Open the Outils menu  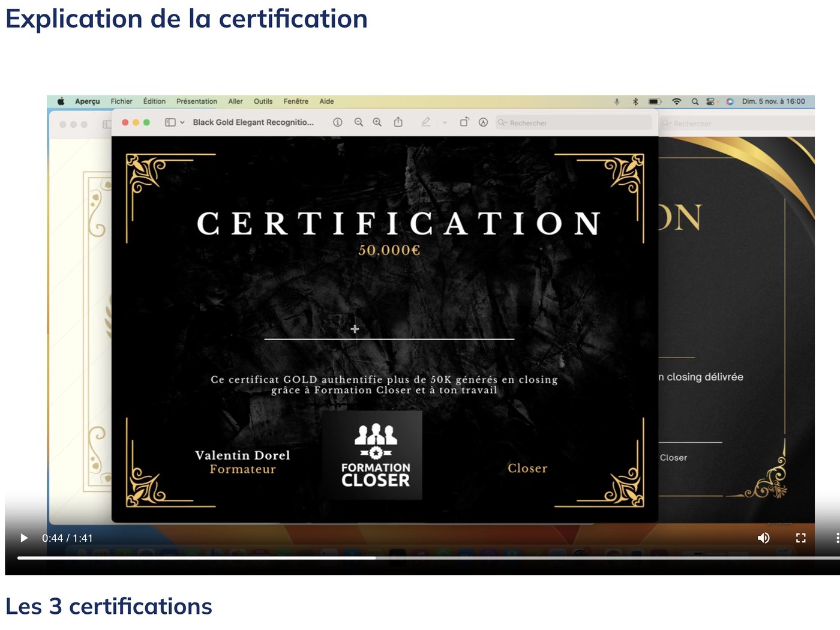tap(263, 101)
